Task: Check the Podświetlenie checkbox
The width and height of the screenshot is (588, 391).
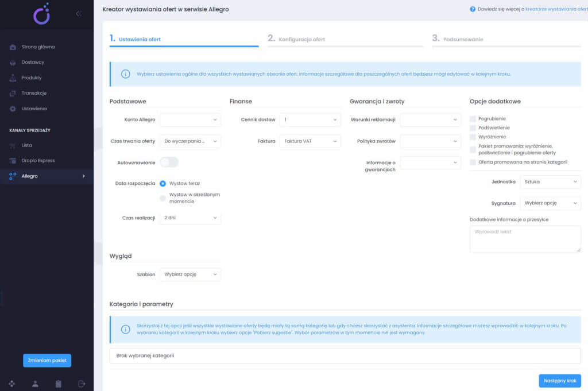Action: click(473, 128)
